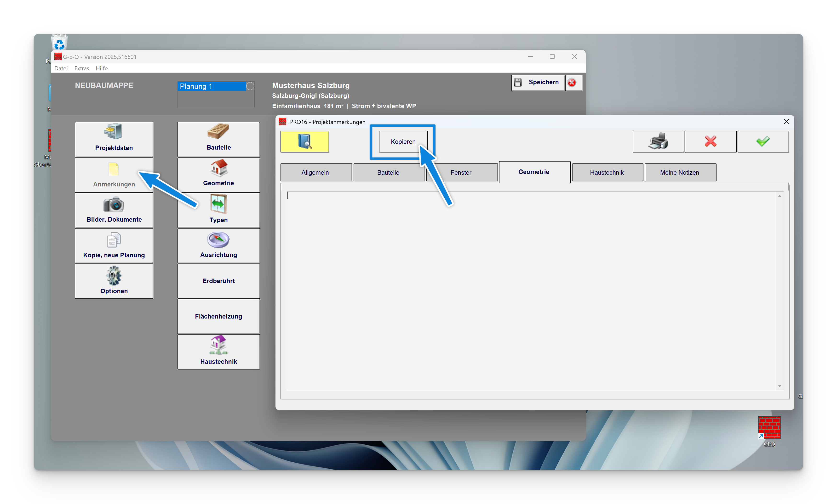837x504 pixels.
Task: Click the yellow book search icon
Action: [x=304, y=141]
